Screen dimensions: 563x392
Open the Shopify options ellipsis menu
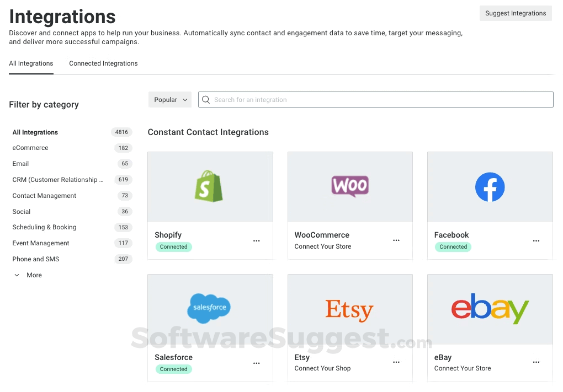[256, 241]
